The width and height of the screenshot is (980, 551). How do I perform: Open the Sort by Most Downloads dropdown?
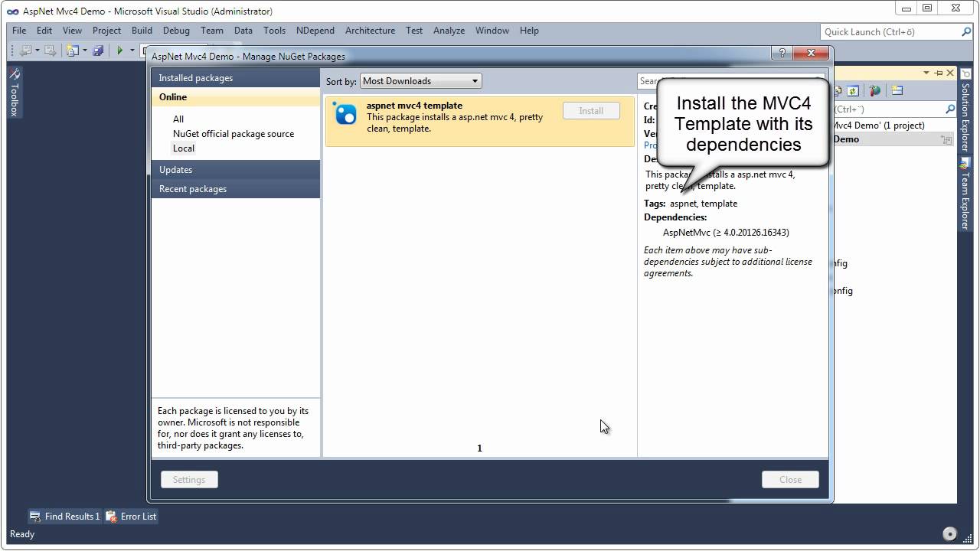click(x=420, y=81)
